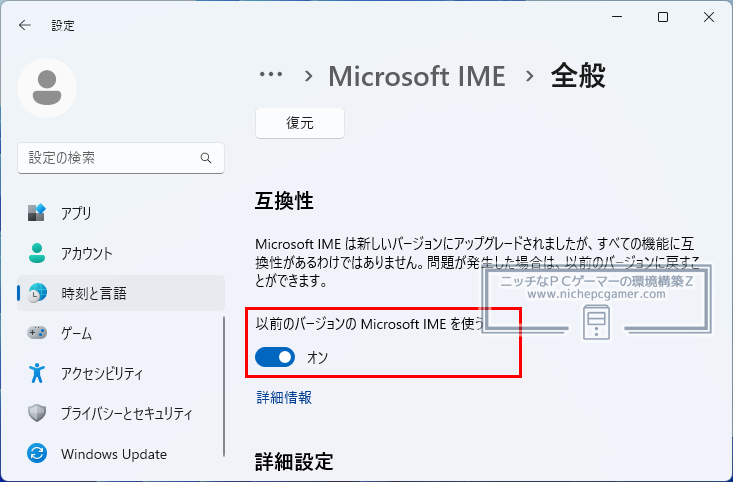Click the 詳細設定 section heading
Screen dimensions: 733x482
(294, 461)
